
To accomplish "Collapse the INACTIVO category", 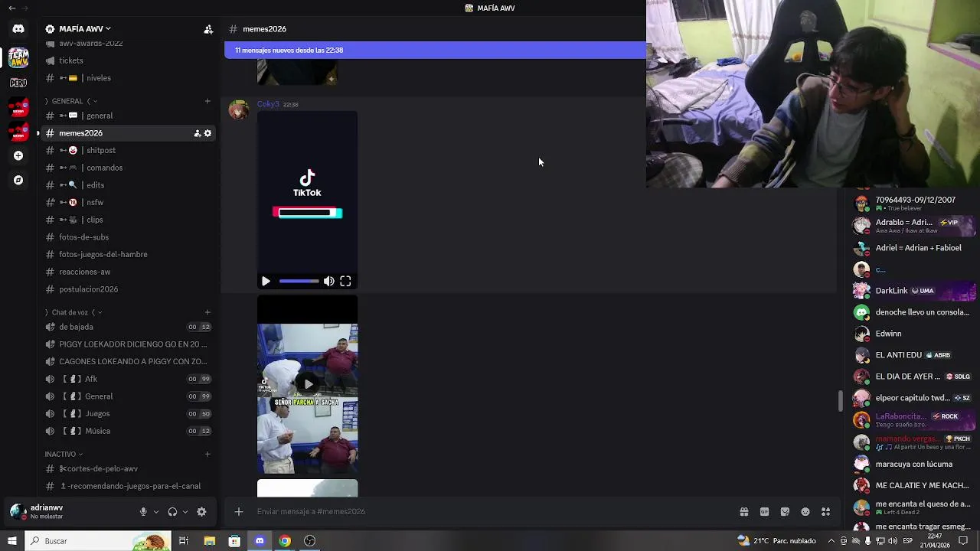I will pyautogui.click(x=64, y=454).
